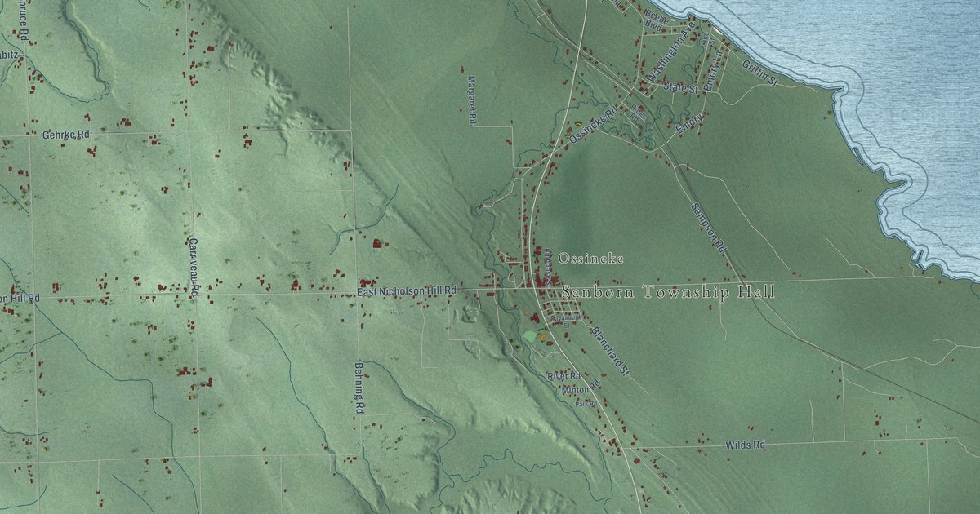This screenshot has width=980, height=514.
Task: Select the Beebe Blvd label
Action: coord(657,21)
